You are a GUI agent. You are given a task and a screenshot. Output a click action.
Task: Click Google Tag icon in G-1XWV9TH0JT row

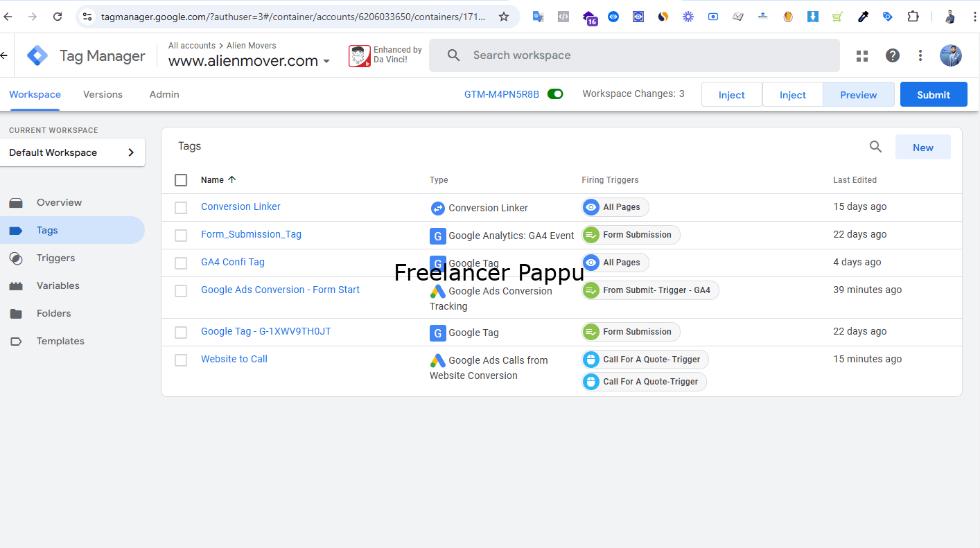[x=437, y=333]
